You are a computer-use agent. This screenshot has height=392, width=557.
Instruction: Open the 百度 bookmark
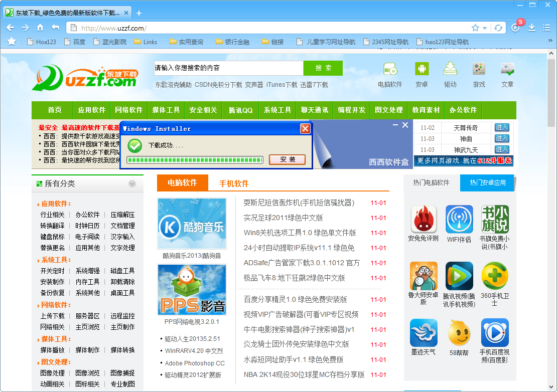[x=75, y=42]
